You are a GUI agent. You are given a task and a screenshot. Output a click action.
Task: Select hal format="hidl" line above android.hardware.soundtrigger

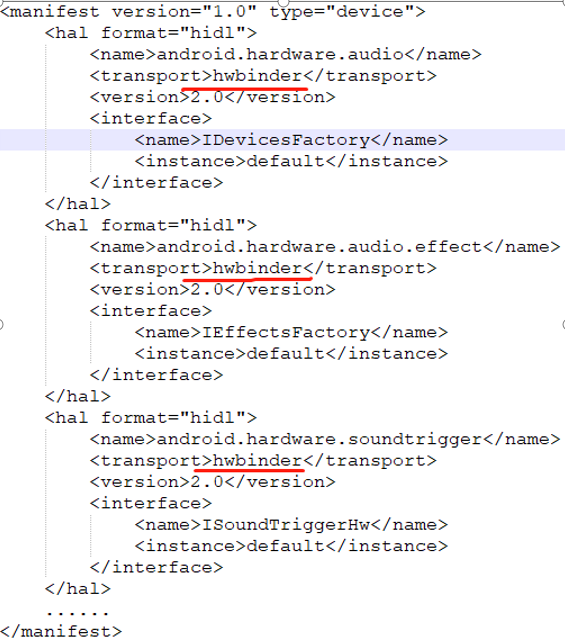151,418
